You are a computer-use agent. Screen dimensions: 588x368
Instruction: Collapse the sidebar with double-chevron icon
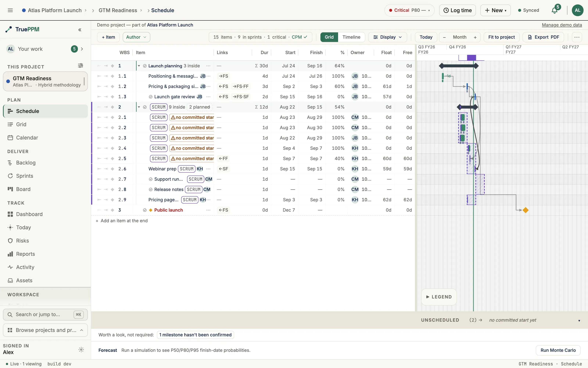[80, 30]
